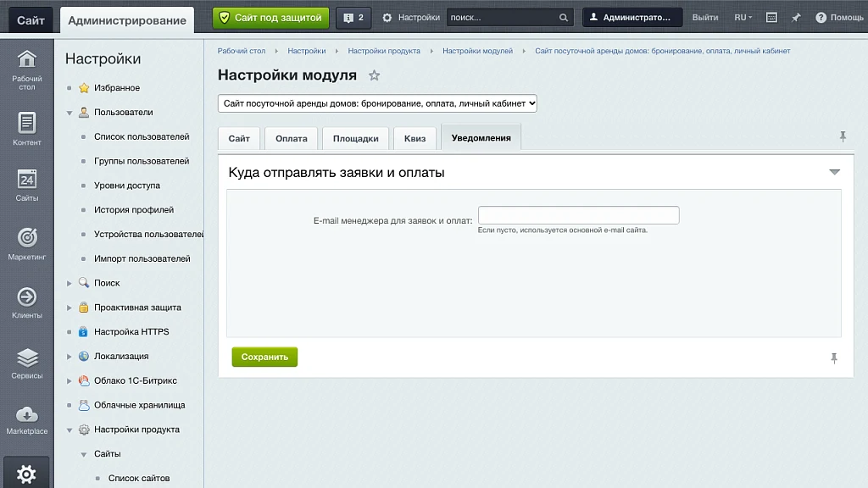Click the Облачные хранилища icon
The width and height of the screenshot is (868, 488).
84,405
